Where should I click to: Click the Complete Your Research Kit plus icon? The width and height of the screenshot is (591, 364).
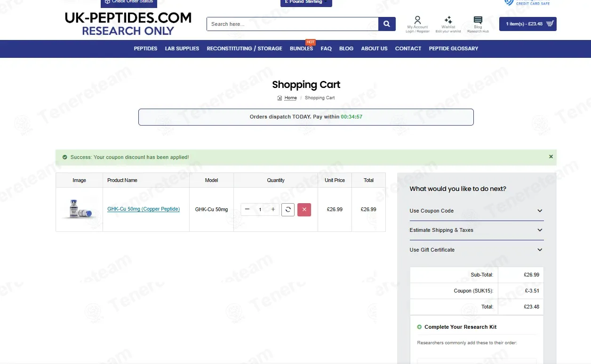(420, 327)
